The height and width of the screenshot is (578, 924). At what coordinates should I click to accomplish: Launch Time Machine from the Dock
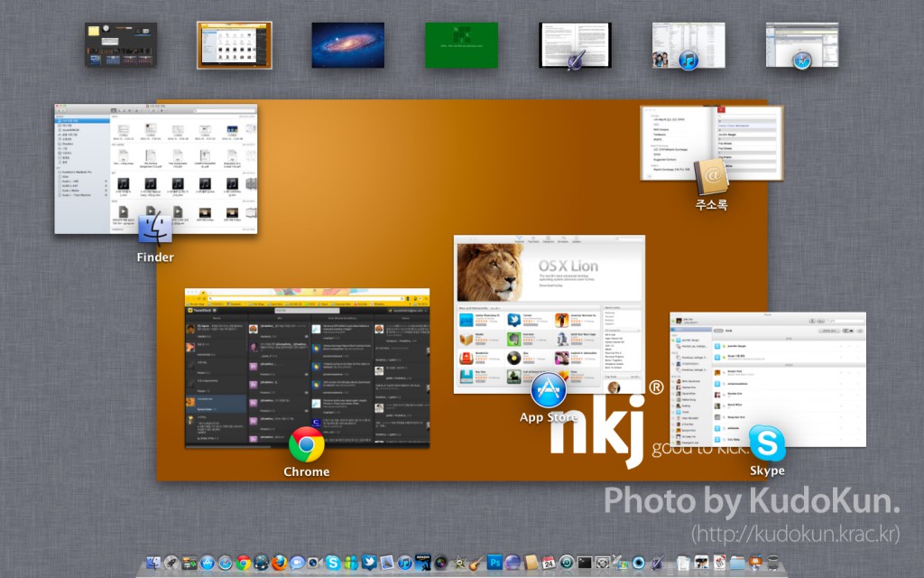coord(567,563)
